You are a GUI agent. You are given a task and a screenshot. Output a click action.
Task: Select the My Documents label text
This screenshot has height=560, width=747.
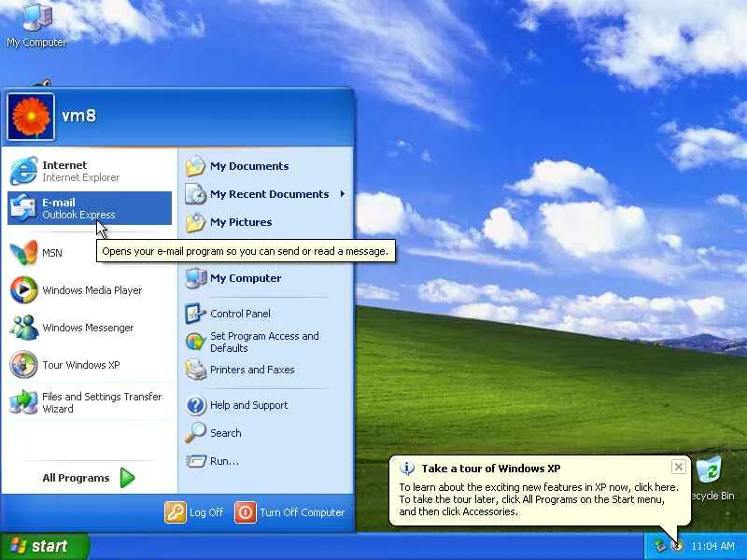click(249, 166)
